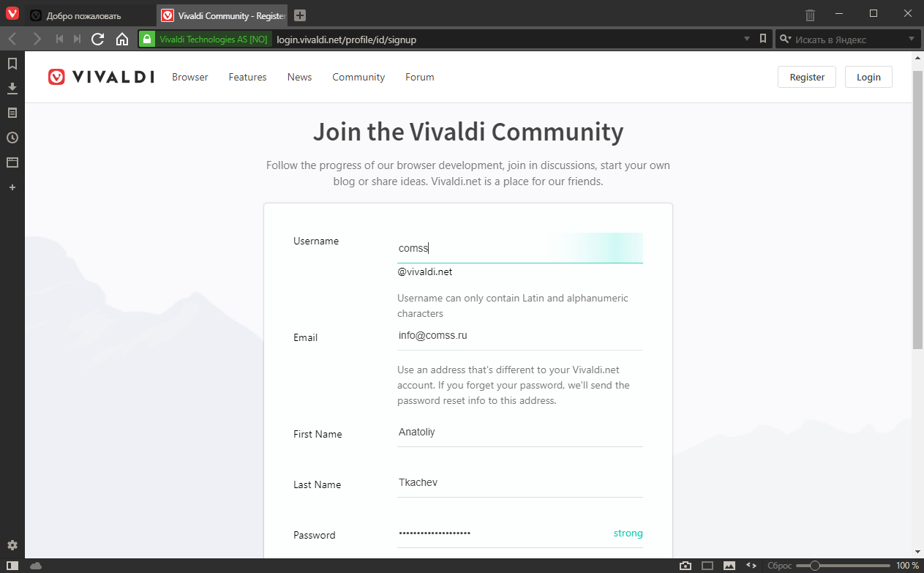Open the Window panel in sidebar
This screenshot has width=924, height=573.
[12, 162]
